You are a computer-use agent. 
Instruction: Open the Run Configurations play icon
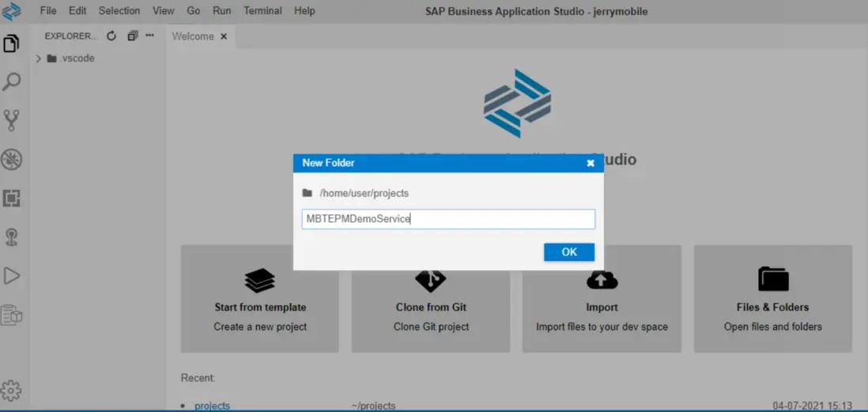coord(12,275)
